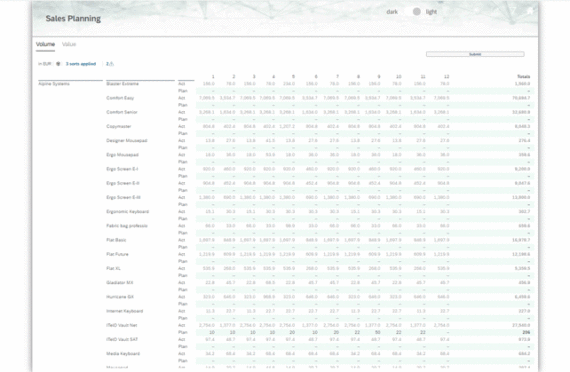This screenshot has width=570, height=372.
Task: Switch to the Value tab
Action: coord(69,44)
